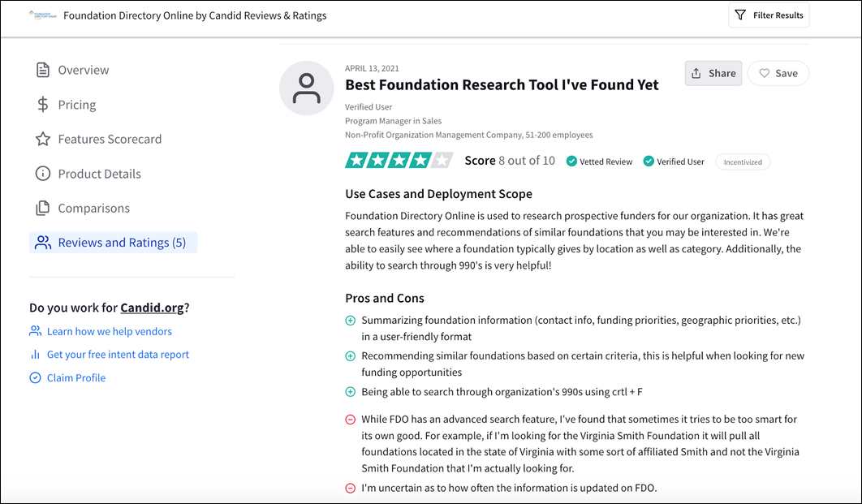Select the Pricing dollar-sign icon

(42, 104)
